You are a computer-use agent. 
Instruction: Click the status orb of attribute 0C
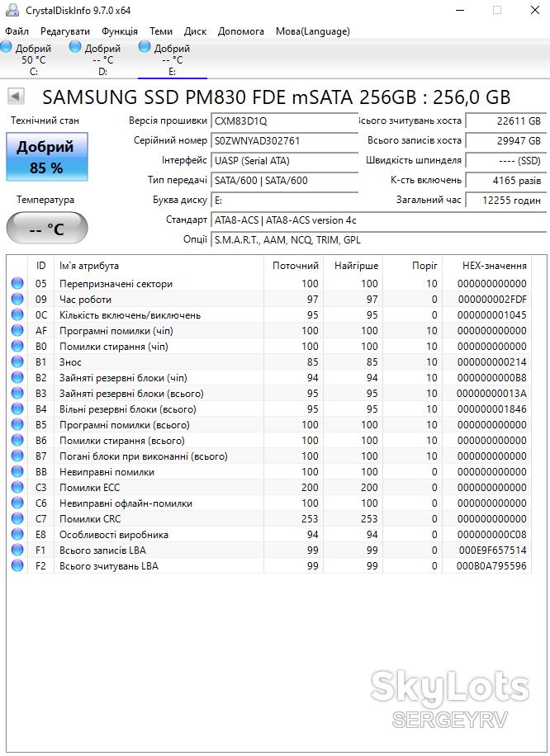tap(17, 314)
